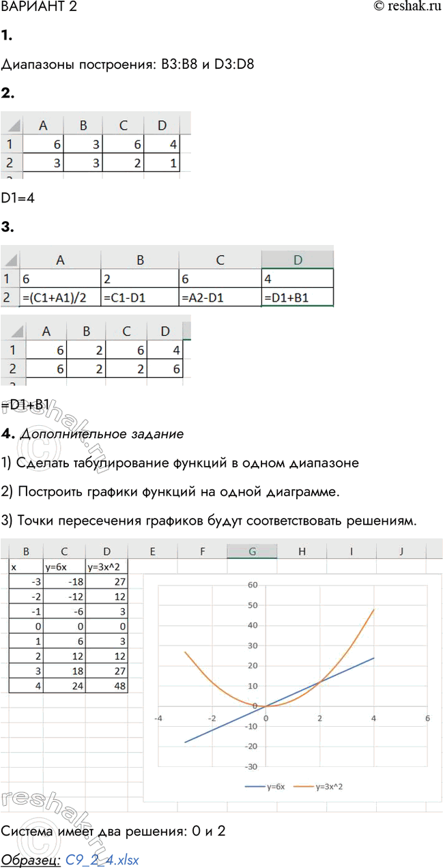
Task: Click select-all corner of the formula table
Action: 10,259
